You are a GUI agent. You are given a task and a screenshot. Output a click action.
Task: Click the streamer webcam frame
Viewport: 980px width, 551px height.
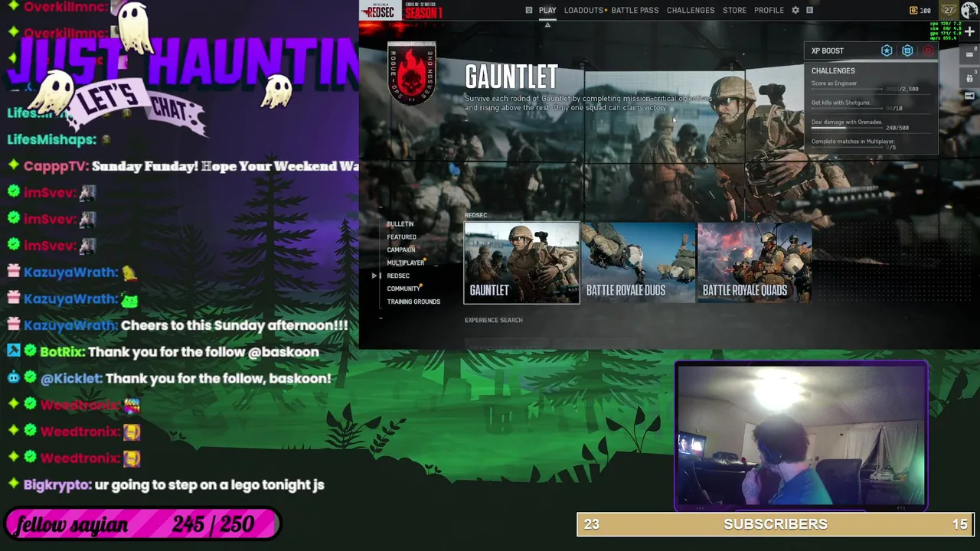click(x=802, y=435)
